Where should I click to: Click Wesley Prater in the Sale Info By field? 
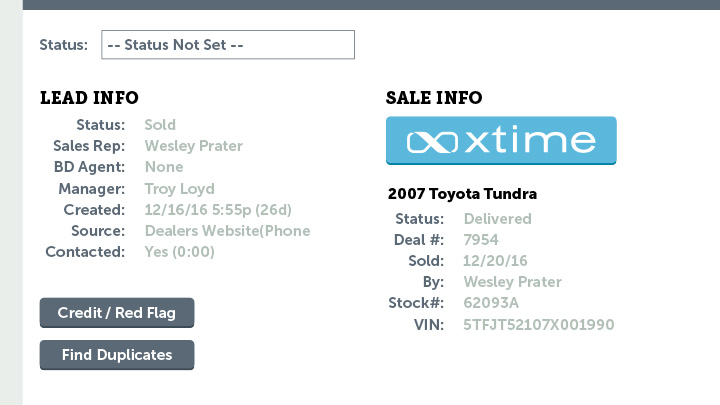pyautogui.click(x=512, y=282)
